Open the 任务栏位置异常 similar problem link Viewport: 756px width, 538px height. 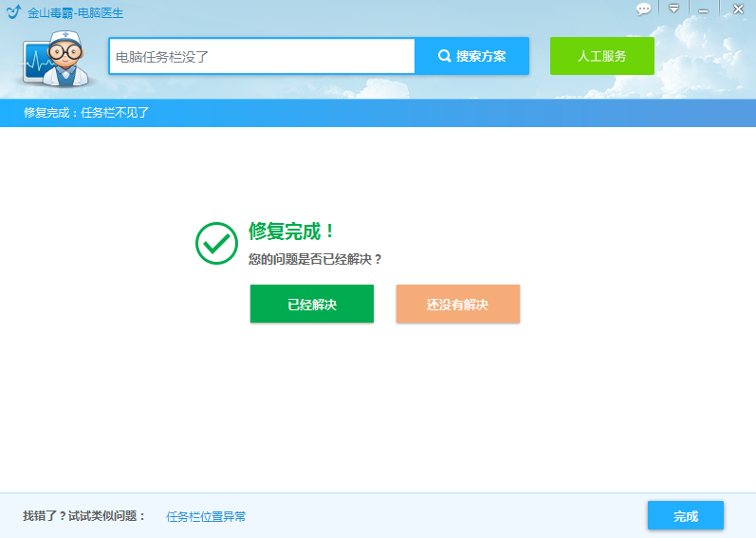point(206,517)
